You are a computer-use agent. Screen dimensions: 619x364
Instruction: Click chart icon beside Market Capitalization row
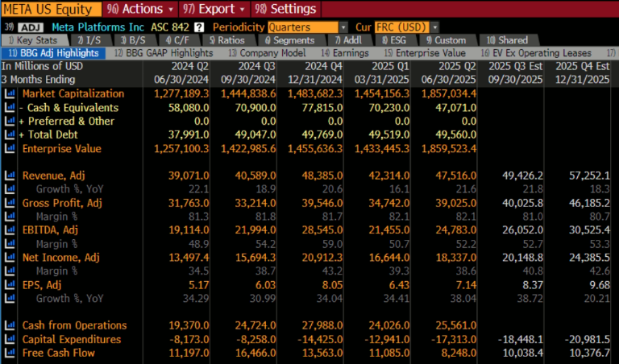point(10,93)
